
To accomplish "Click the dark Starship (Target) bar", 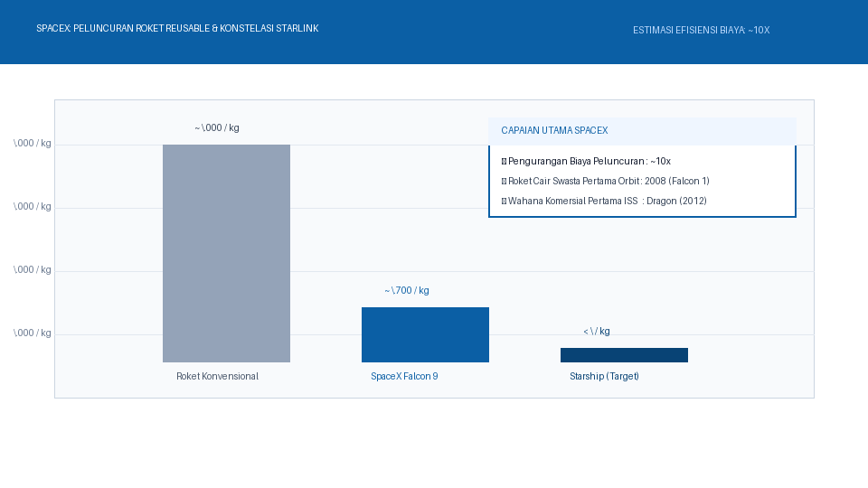I will pyautogui.click(x=624, y=355).
